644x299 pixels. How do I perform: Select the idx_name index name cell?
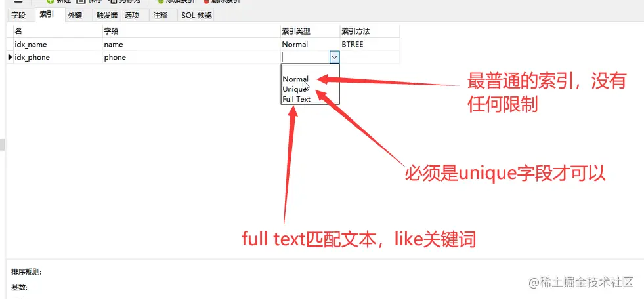click(x=58, y=45)
